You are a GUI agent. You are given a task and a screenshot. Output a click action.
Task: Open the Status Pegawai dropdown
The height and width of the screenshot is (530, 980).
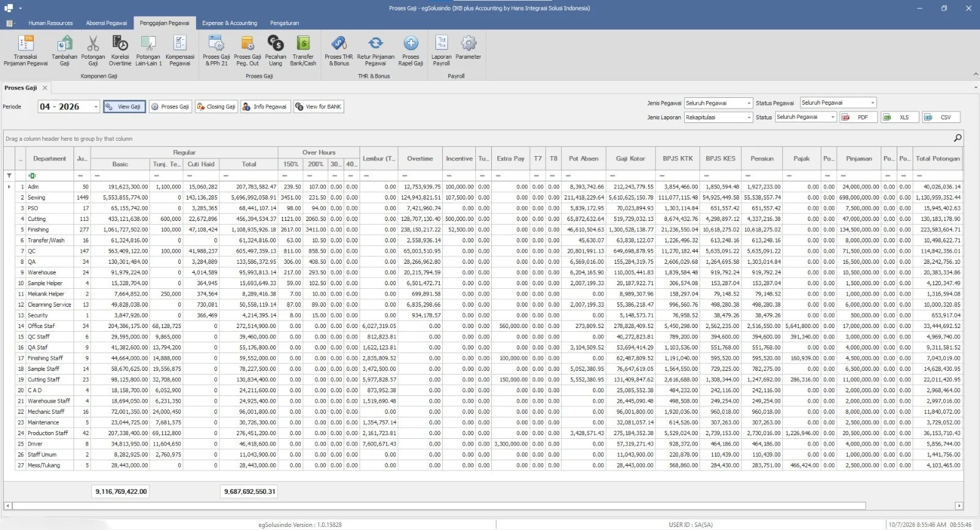(x=872, y=103)
